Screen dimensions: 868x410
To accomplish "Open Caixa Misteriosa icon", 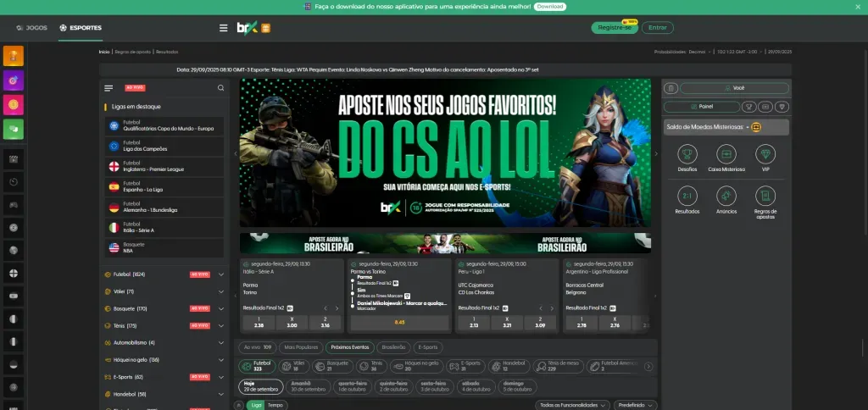I will [726, 154].
